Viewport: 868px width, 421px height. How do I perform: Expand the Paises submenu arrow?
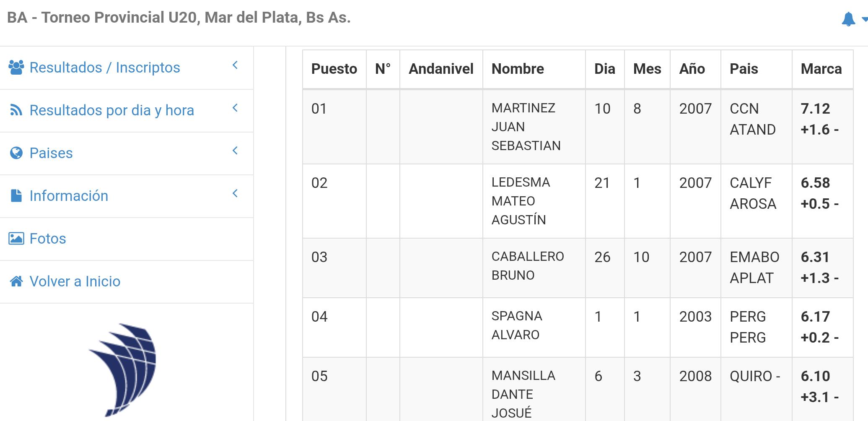(x=235, y=151)
